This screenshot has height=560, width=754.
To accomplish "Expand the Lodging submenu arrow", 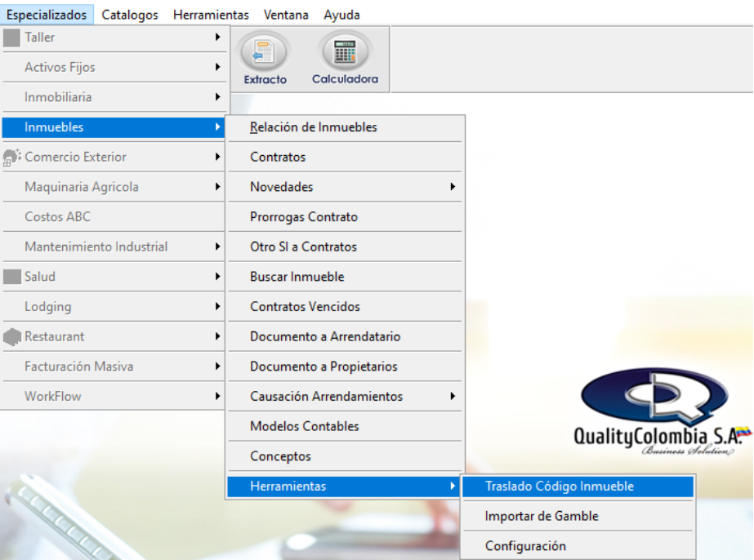I will tap(218, 306).
